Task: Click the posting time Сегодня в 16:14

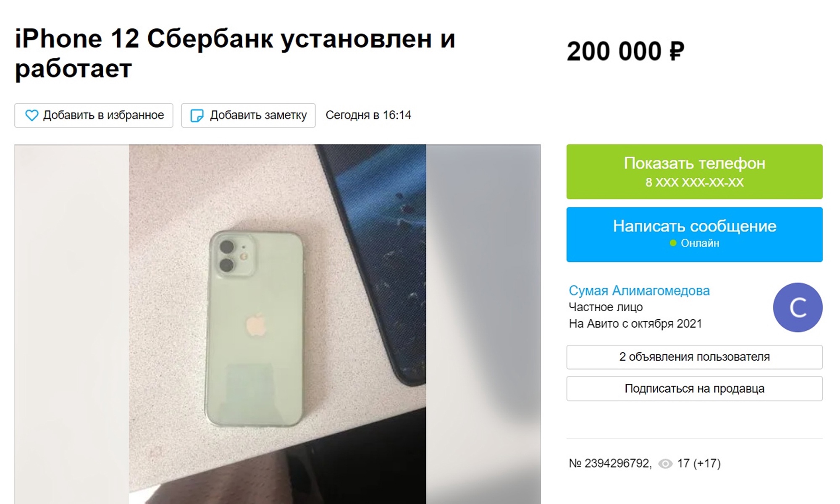Action: point(368,115)
